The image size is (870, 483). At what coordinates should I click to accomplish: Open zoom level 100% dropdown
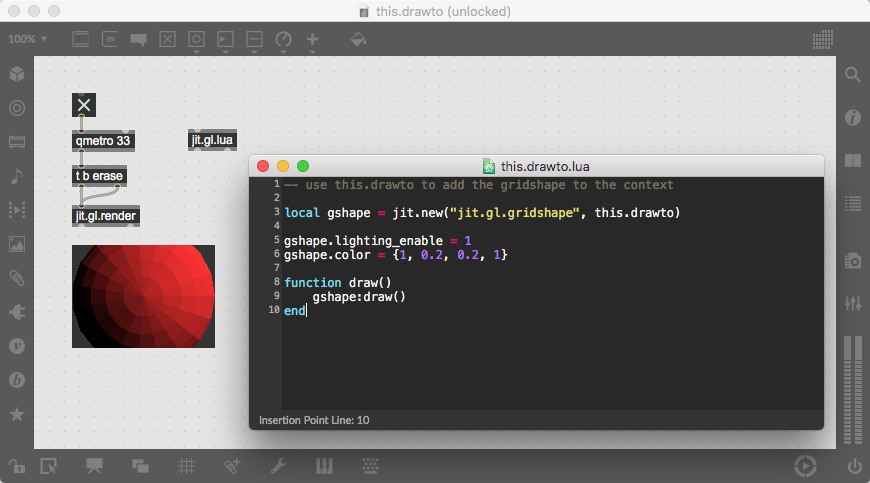27,39
